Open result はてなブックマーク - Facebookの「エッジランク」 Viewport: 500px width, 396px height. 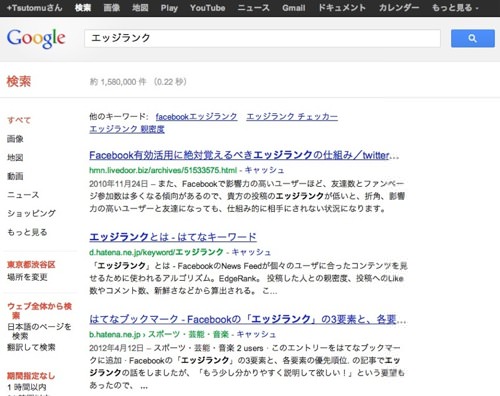[248, 319]
